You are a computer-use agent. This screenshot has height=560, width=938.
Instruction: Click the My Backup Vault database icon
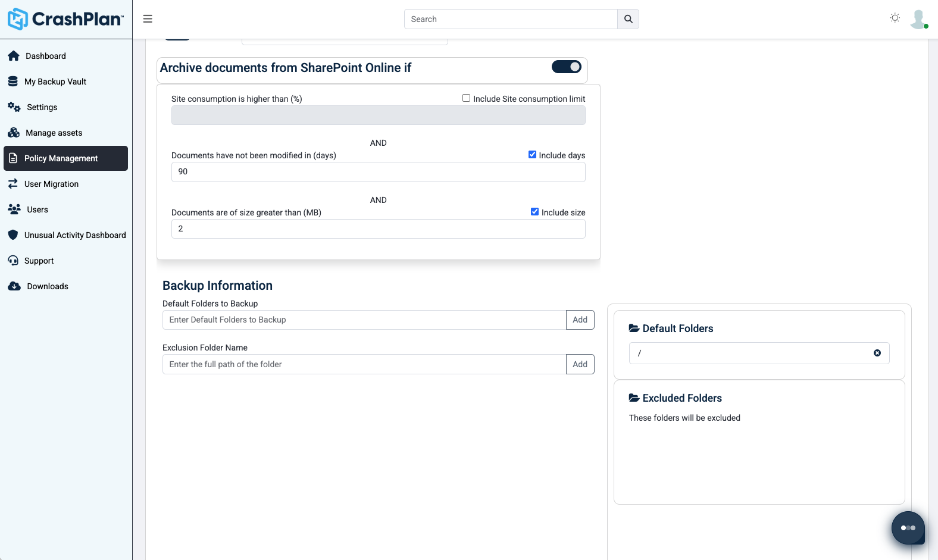13,82
